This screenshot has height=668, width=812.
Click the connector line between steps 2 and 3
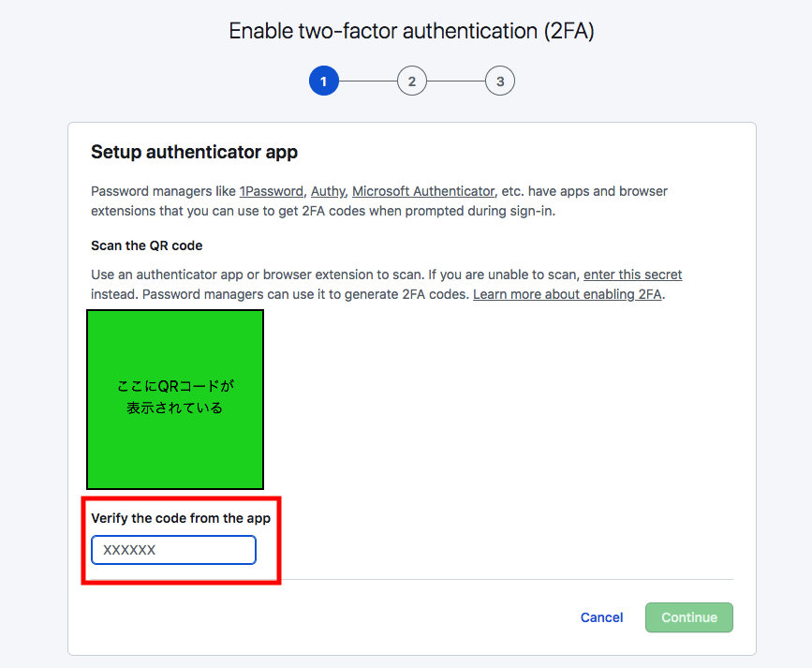[x=455, y=81]
